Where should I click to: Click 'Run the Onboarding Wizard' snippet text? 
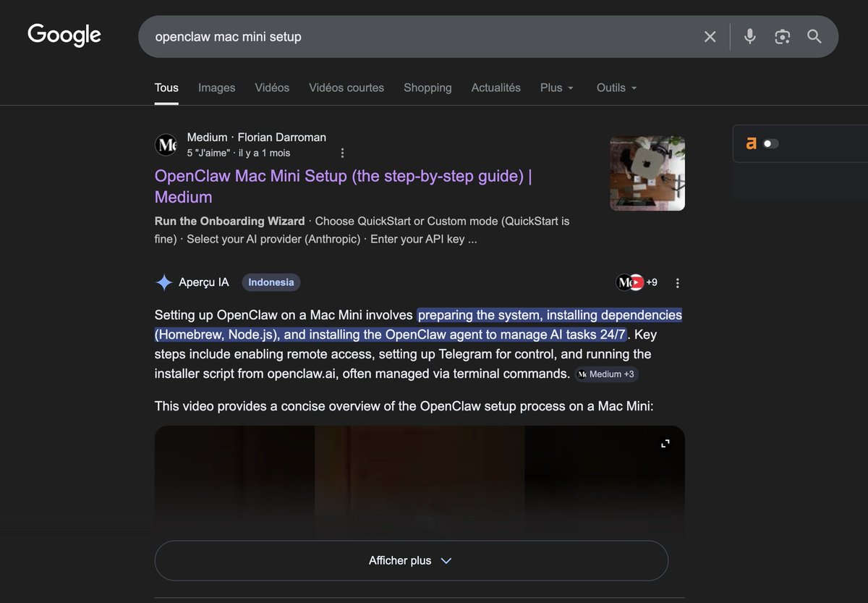coord(230,221)
